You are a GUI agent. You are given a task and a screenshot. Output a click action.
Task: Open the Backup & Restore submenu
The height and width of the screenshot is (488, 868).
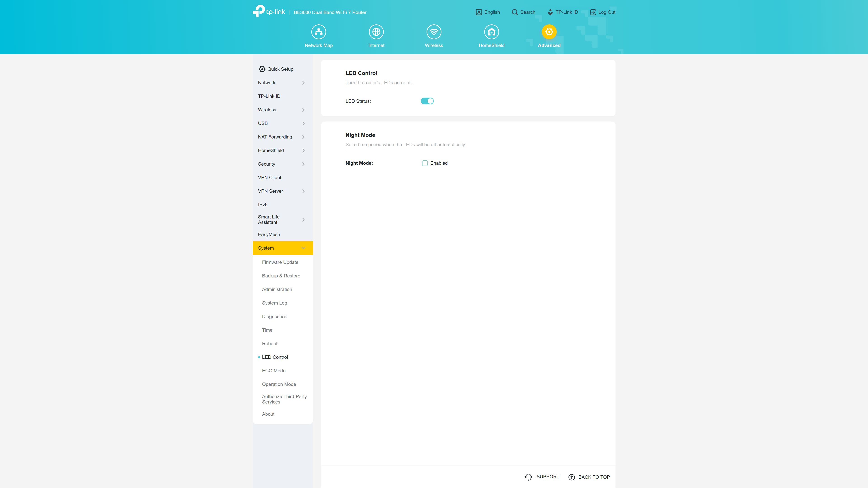[281, 275]
